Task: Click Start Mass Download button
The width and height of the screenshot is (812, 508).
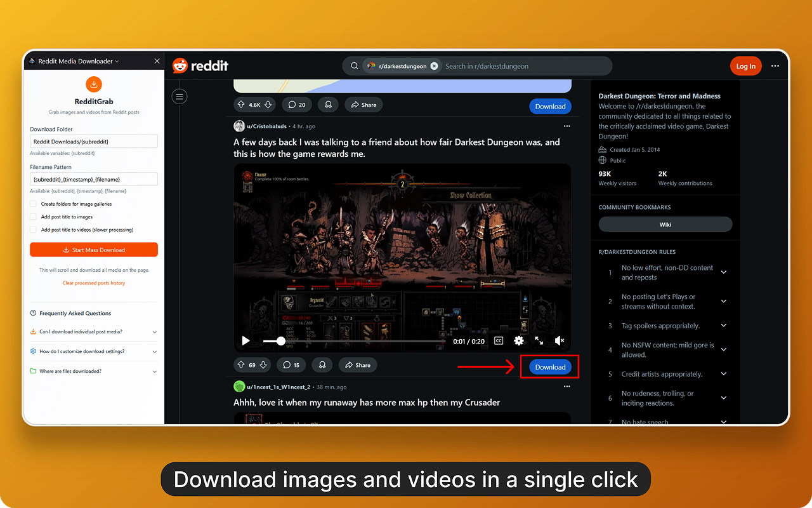Action: (94, 250)
